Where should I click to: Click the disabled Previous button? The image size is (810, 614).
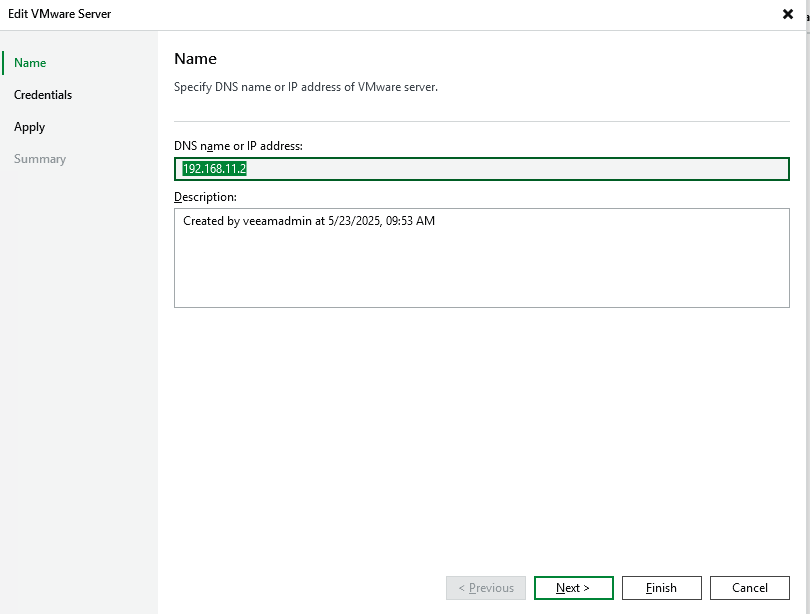click(486, 588)
